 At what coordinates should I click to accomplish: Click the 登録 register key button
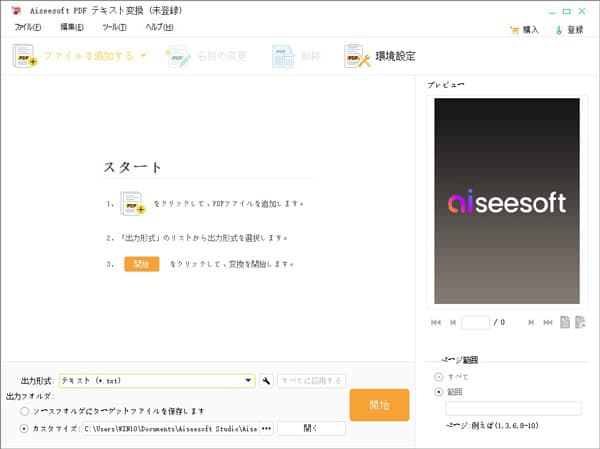point(569,30)
